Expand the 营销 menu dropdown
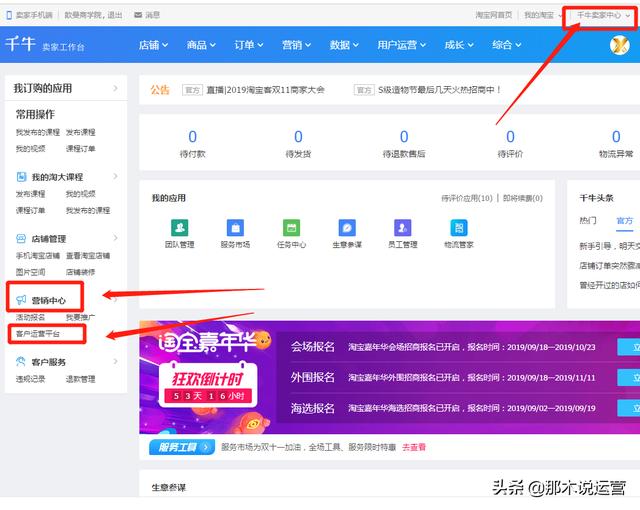640x510 pixels. [x=296, y=45]
